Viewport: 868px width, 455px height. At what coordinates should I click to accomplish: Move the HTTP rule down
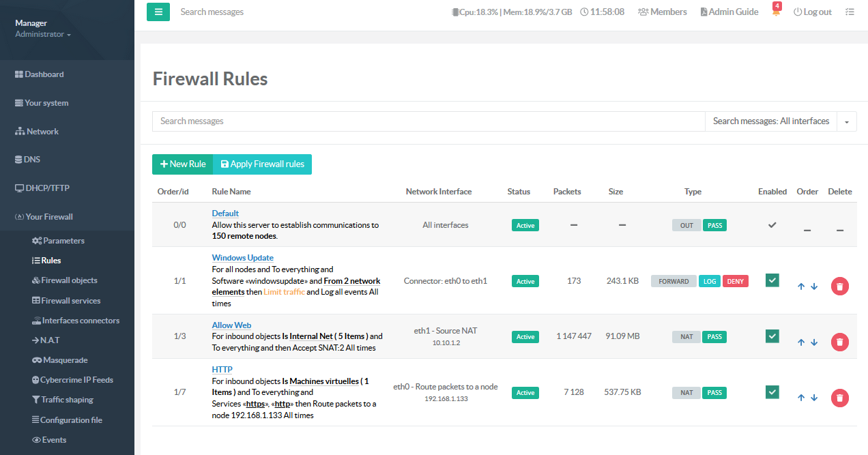click(814, 398)
